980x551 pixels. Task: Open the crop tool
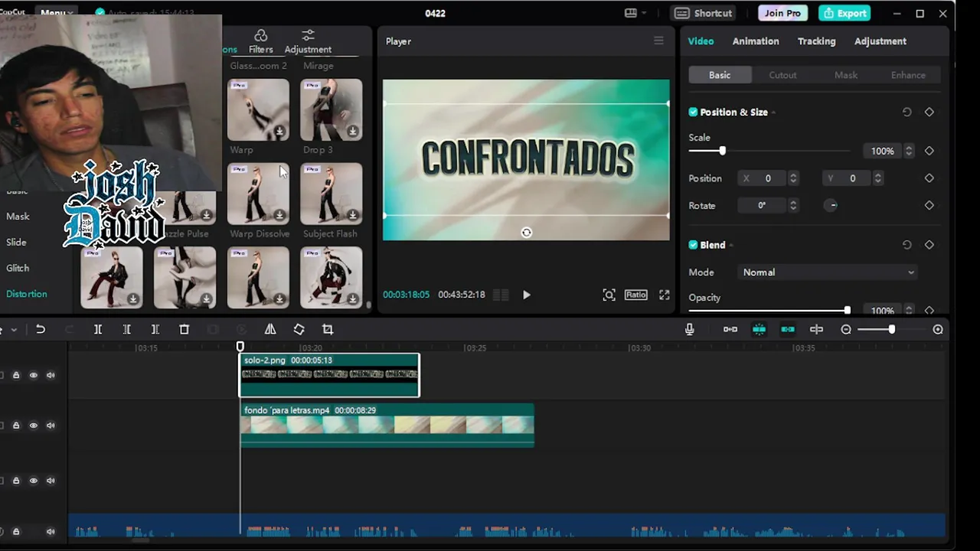point(328,329)
